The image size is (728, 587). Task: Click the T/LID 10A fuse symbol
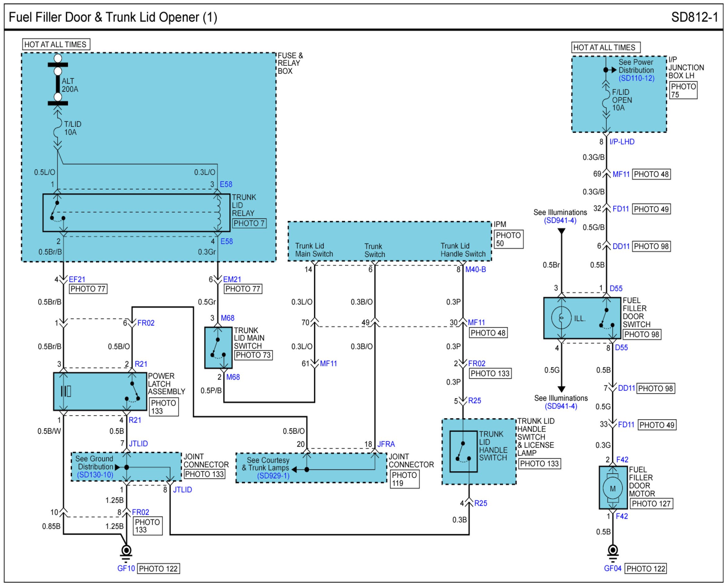[57, 128]
